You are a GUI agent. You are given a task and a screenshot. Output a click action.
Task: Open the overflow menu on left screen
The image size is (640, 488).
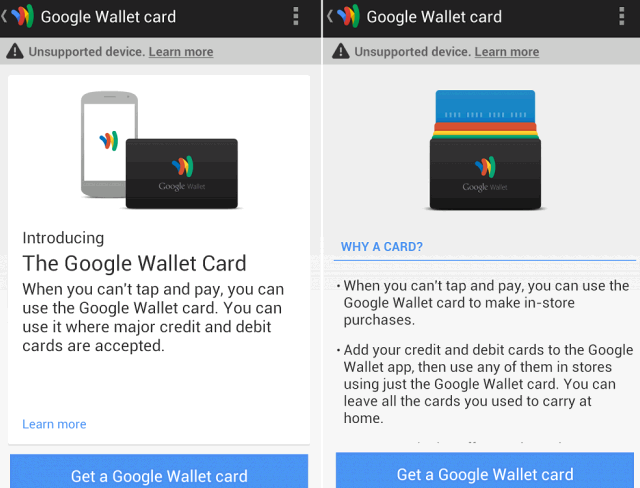click(x=296, y=16)
